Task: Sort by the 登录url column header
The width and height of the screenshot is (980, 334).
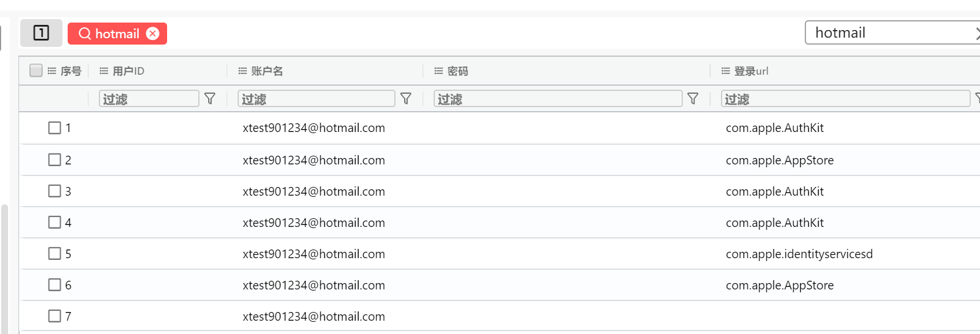Action: point(751,71)
